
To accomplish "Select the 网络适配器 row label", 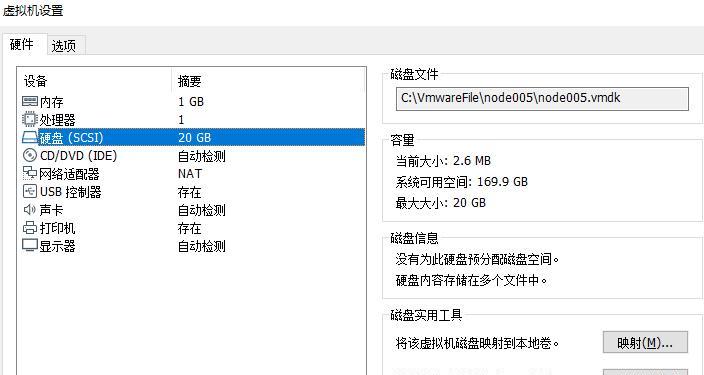I will tap(70, 174).
